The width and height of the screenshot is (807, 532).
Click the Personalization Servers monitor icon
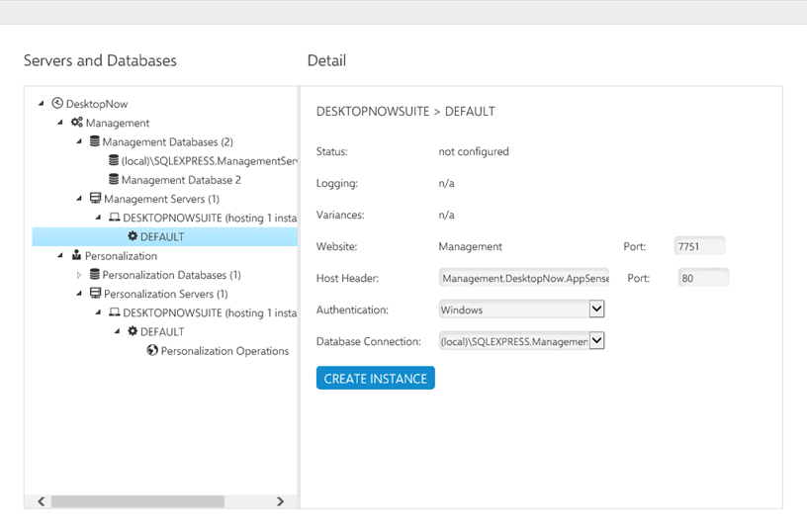(95, 294)
